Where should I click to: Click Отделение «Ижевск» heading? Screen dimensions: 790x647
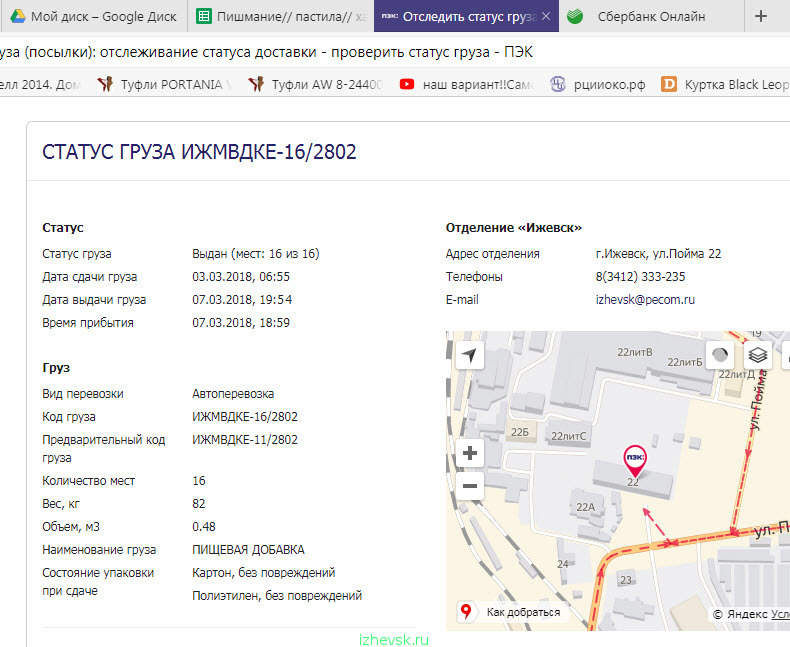point(513,228)
